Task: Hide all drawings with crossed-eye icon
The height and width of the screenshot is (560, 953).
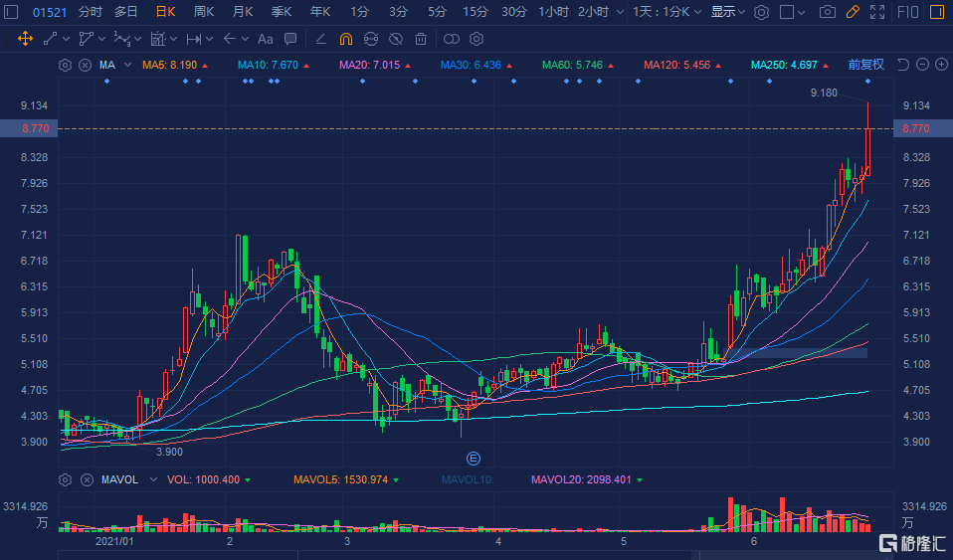Action: tap(396, 40)
